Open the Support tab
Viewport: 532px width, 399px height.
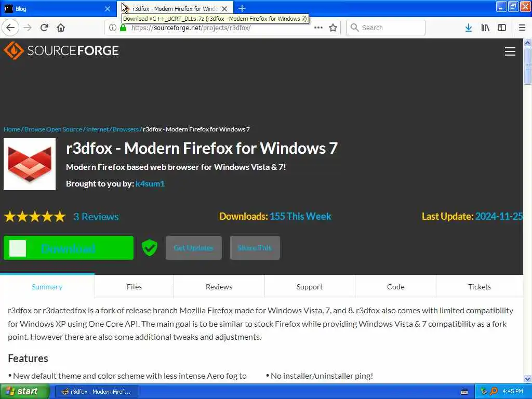tap(310, 287)
